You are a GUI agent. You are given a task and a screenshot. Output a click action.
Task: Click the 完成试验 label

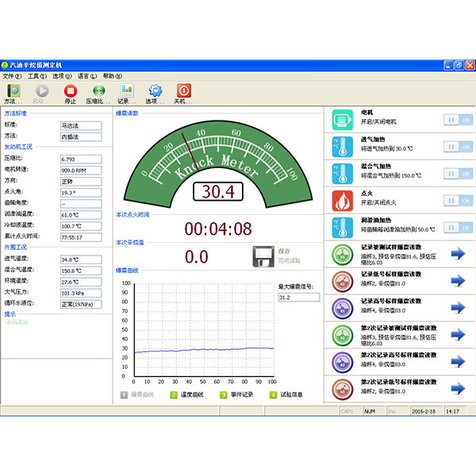point(290,260)
